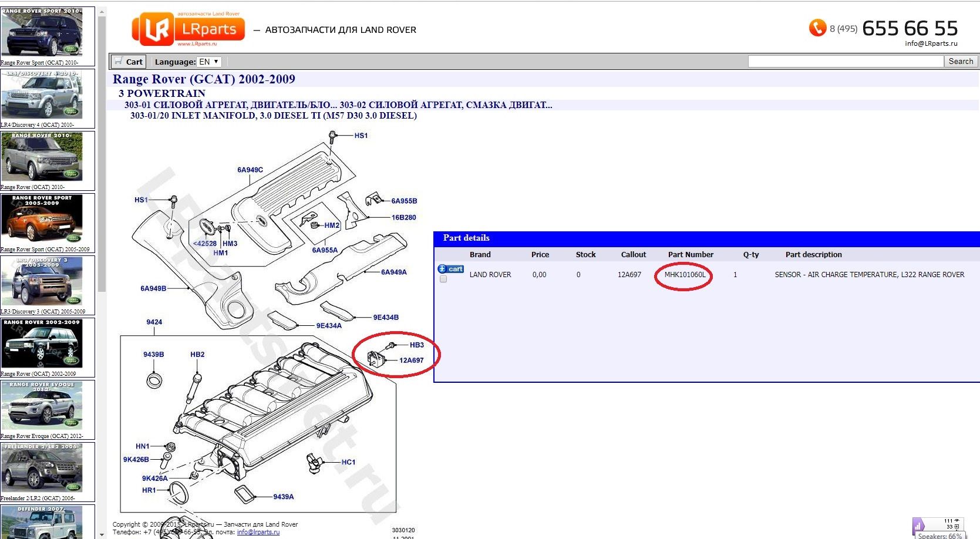Click the Brand column header

tap(480, 255)
